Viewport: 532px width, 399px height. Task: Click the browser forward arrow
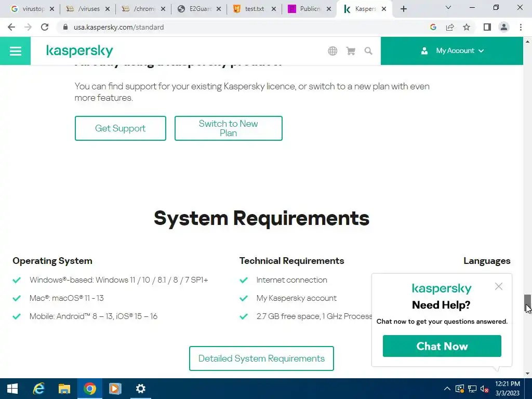(28, 27)
